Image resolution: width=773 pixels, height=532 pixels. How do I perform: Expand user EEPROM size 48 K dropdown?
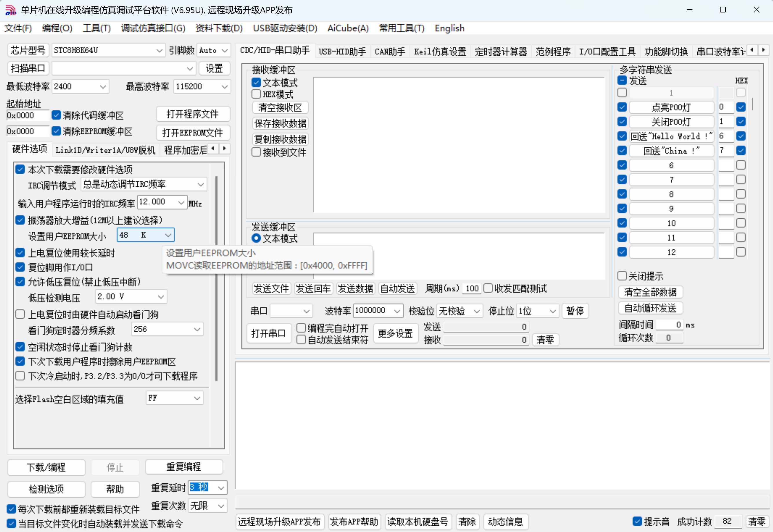168,235
